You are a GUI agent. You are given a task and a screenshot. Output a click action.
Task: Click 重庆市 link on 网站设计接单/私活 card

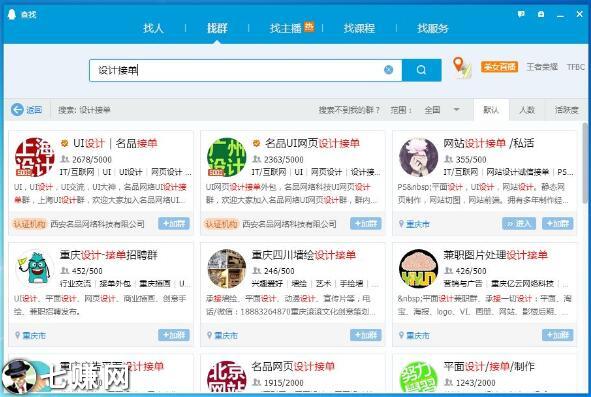click(x=418, y=224)
